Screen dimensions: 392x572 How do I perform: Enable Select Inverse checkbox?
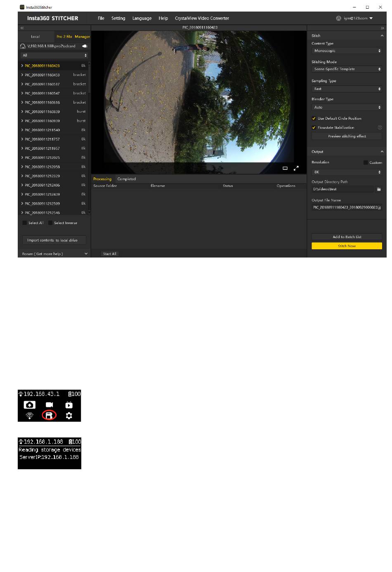pyautogui.click(x=50, y=223)
